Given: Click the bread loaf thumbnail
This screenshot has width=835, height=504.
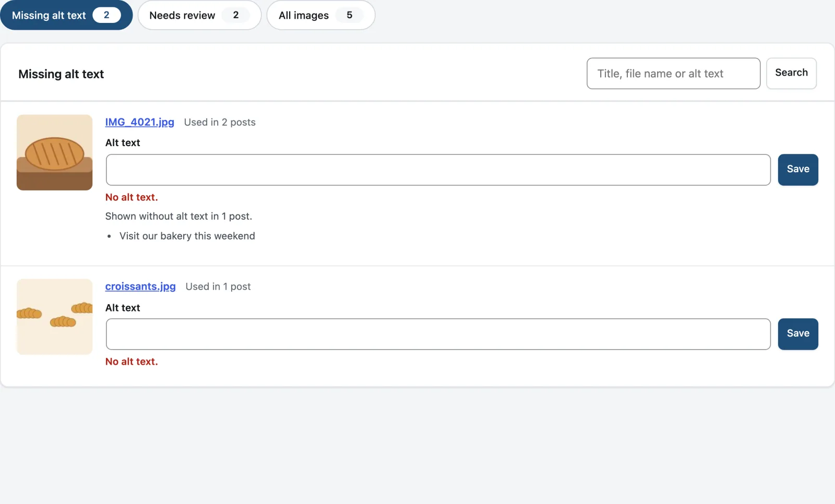Looking at the screenshot, I should (x=54, y=152).
